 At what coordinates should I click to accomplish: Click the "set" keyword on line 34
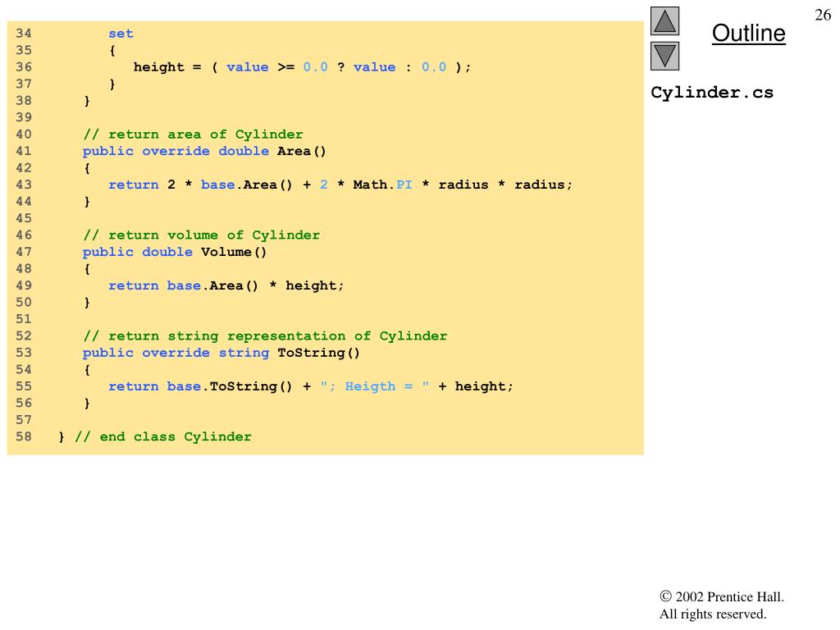(121, 34)
